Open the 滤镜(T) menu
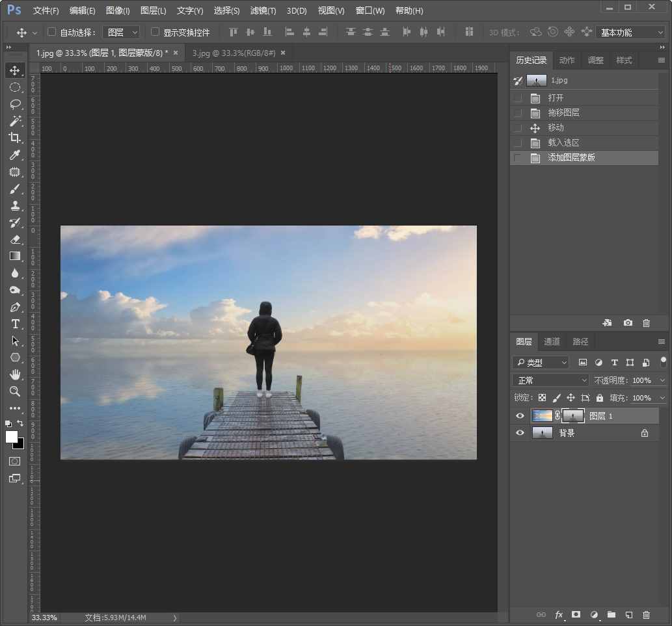Viewport: 672px width, 626px height. (263, 11)
